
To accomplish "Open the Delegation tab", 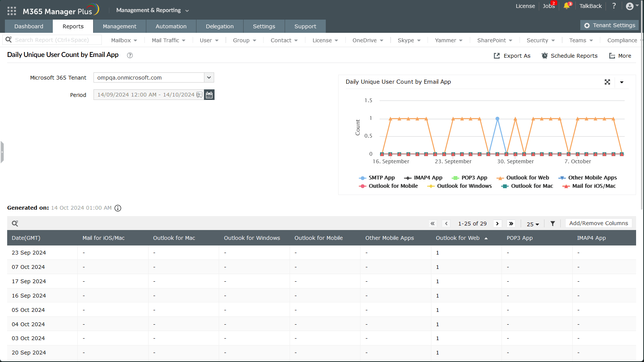I will click(x=219, y=26).
